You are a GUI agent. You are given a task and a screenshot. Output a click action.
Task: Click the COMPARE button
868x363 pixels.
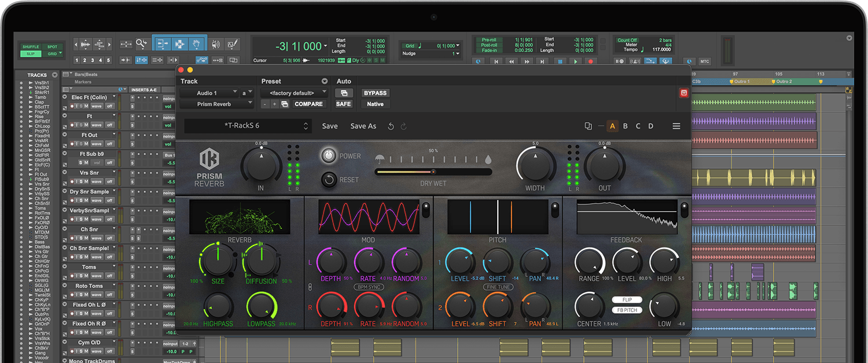point(308,104)
